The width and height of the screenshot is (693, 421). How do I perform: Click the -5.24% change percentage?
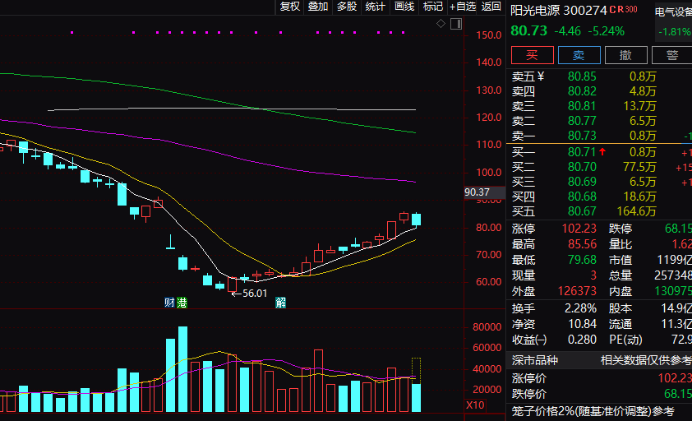[606, 31]
